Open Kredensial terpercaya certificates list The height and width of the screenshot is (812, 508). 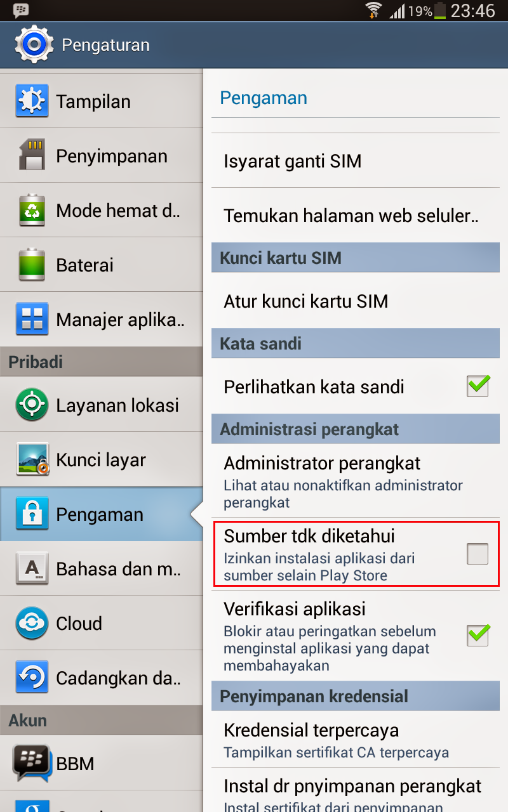[x=356, y=740]
